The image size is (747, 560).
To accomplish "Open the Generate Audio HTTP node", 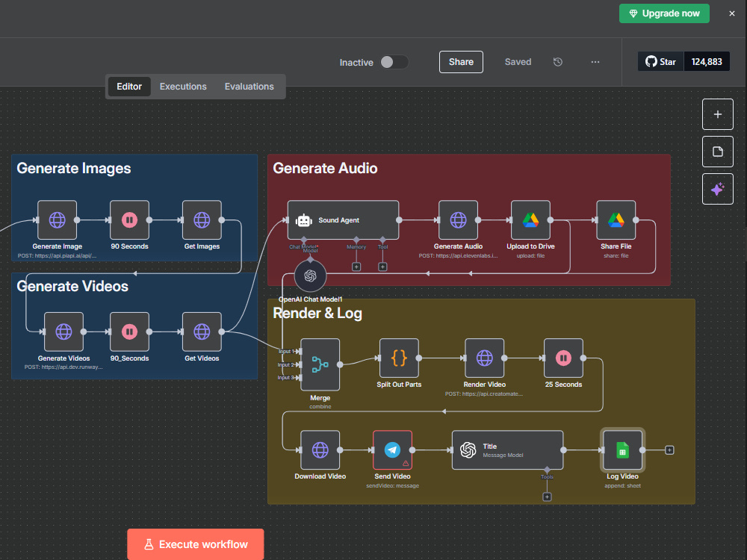I will coord(459,220).
